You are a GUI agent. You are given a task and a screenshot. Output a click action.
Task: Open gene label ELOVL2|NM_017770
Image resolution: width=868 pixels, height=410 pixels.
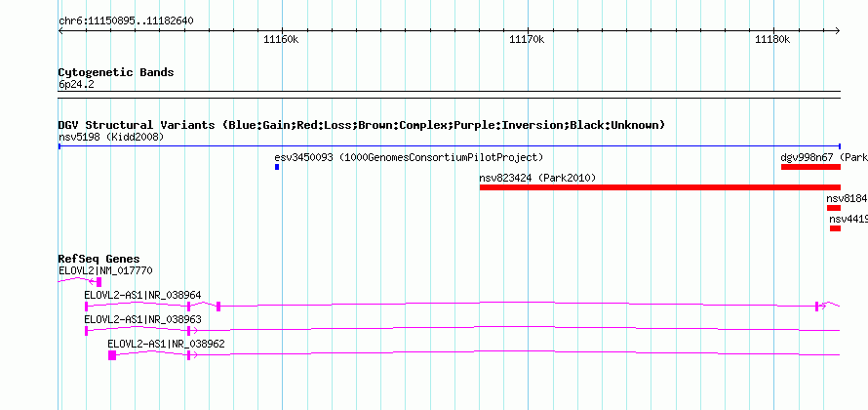point(105,270)
